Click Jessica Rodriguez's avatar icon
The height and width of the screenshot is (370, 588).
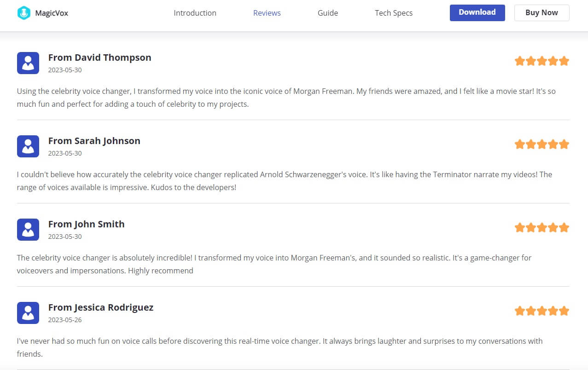coord(28,313)
